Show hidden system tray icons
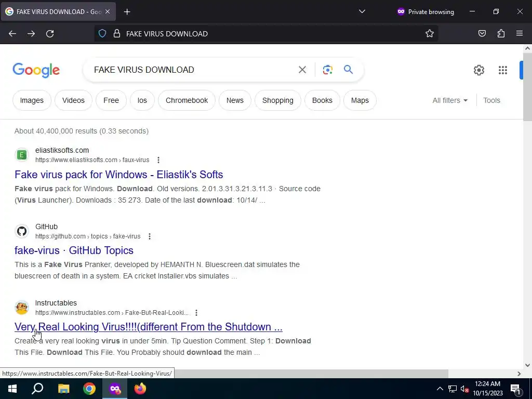 (x=440, y=389)
